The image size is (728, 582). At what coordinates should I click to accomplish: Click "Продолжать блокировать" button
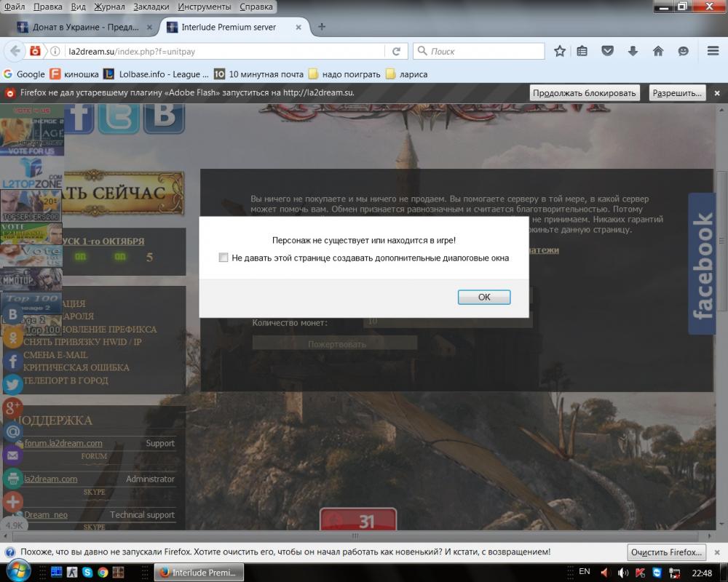tap(585, 93)
